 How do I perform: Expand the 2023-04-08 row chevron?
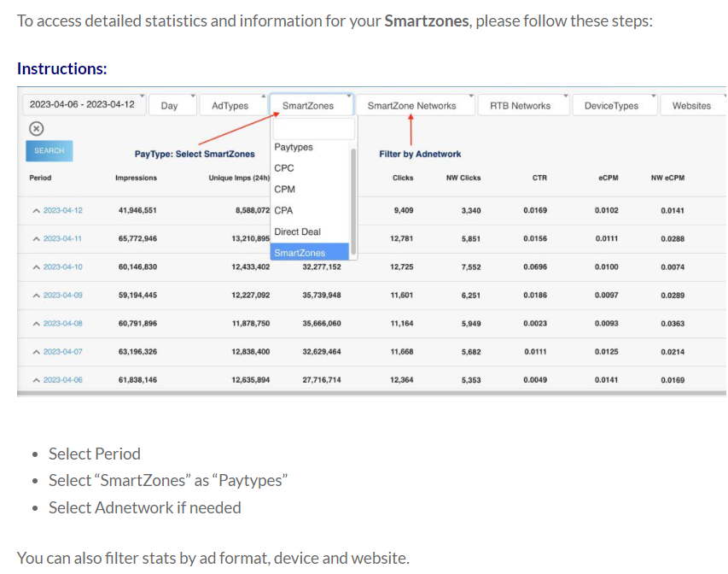point(36,324)
